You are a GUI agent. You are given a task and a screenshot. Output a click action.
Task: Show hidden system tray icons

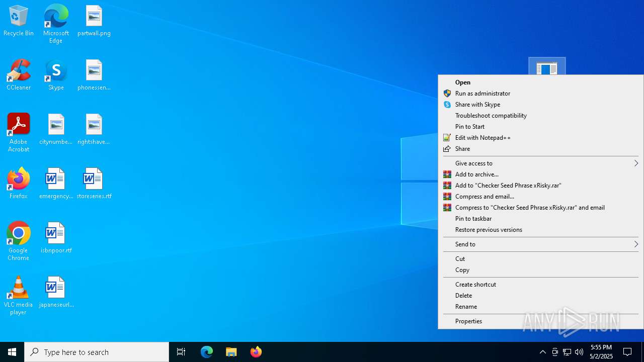tap(542, 352)
